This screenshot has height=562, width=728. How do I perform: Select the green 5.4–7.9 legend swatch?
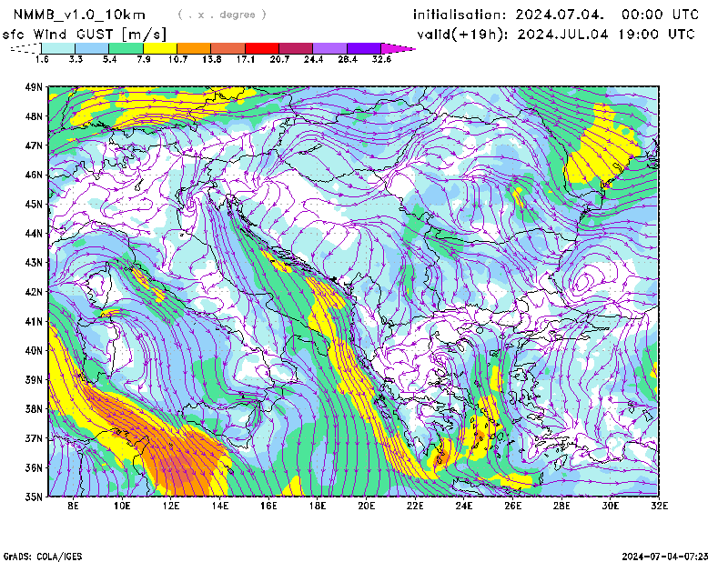pos(126,48)
